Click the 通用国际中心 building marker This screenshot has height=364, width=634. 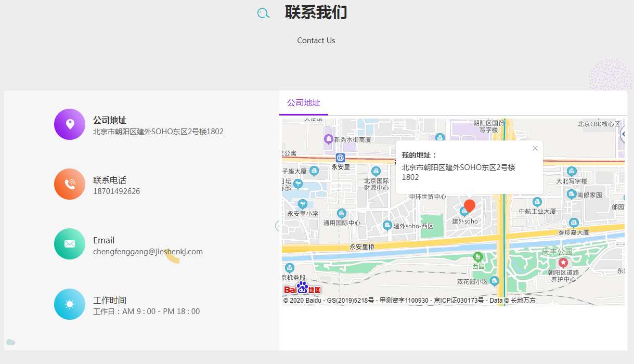coord(342,213)
